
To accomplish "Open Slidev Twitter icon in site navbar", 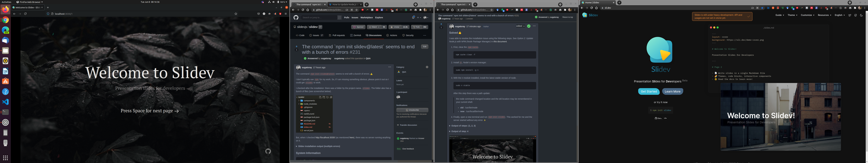I will click(x=849, y=15).
